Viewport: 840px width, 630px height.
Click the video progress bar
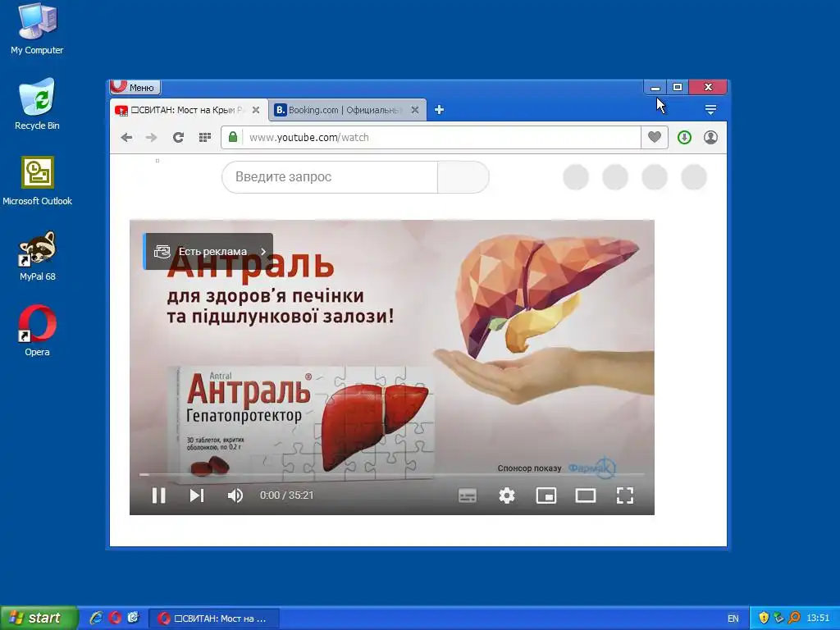pyautogui.click(x=391, y=475)
